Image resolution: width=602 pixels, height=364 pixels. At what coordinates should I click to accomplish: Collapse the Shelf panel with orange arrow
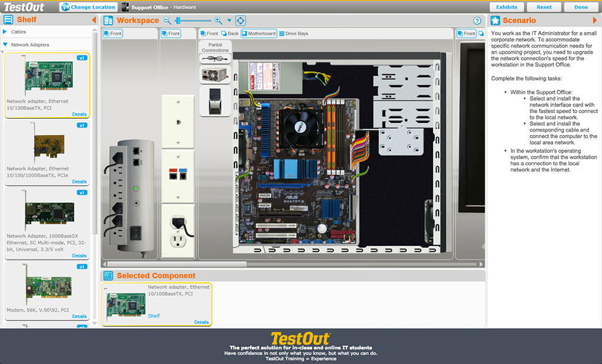[94, 20]
